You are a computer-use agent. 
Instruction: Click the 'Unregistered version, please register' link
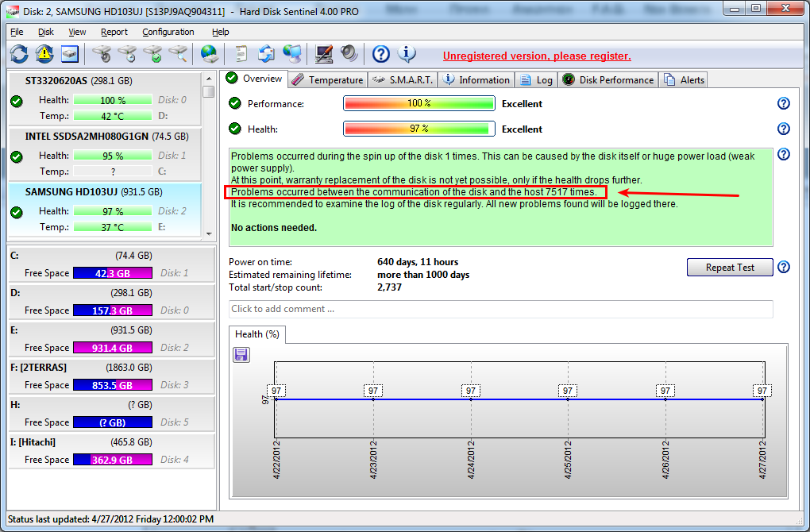pos(537,56)
